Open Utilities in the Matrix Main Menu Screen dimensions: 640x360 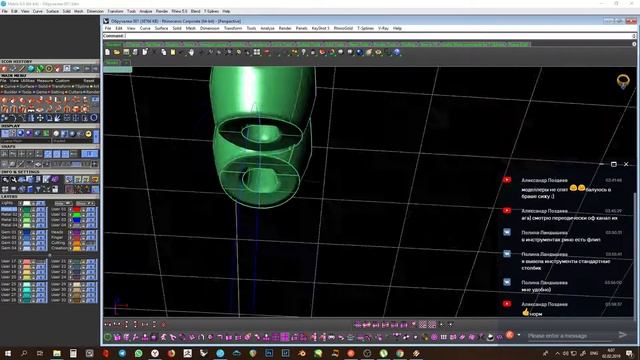[x=28, y=81]
